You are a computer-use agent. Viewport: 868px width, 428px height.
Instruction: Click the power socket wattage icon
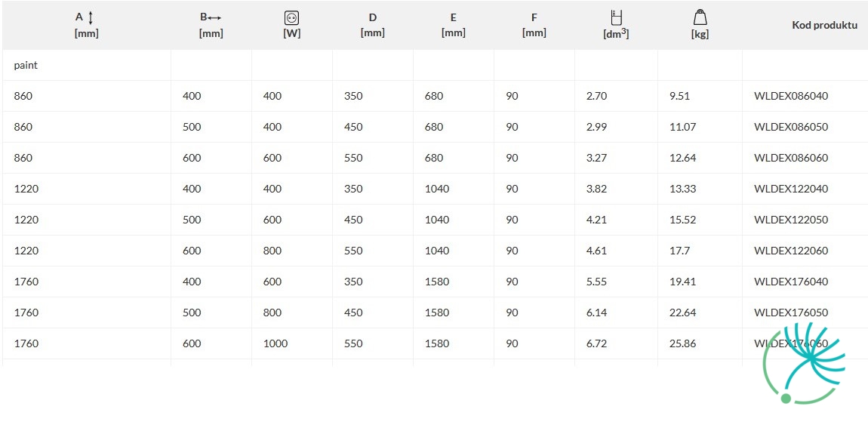[x=292, y=17]
